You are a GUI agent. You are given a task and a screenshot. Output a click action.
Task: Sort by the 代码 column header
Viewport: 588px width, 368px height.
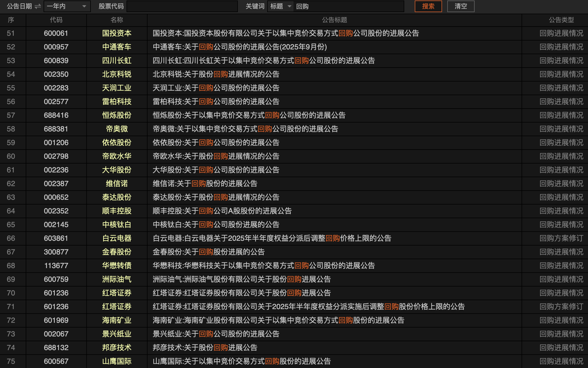tap(56, 20)
